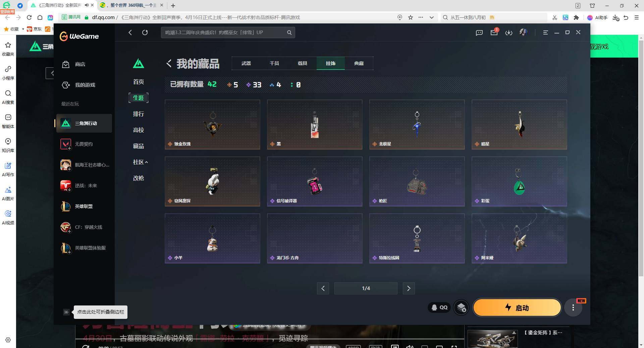Screen dimensions: 644x348
Task: Switch to 挂饰 tab
Action: [331, 63]
